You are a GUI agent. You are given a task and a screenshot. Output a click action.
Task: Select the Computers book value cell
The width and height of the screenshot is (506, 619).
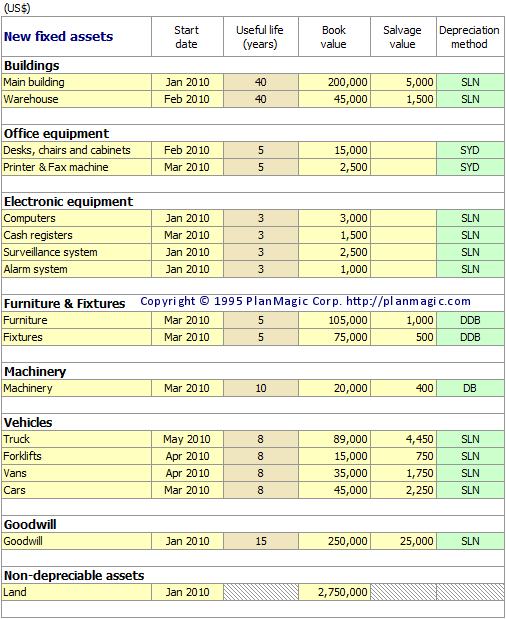pyautogui.click(x=334, y=218)
